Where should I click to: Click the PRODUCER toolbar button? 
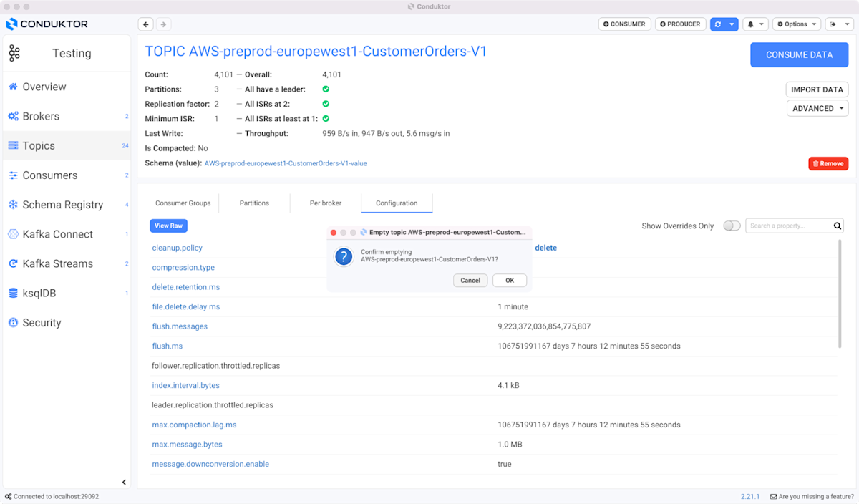point(681,24)
